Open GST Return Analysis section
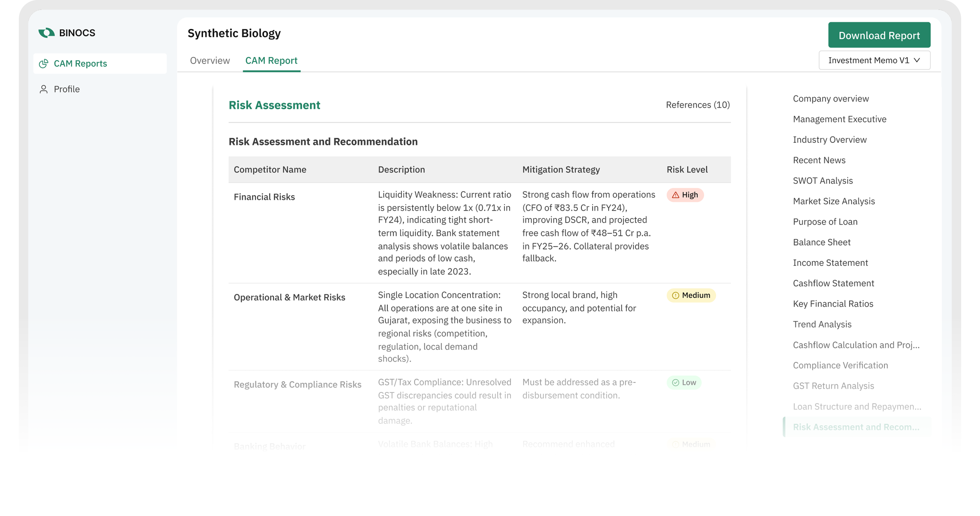Image resolution: width=980 pixels, height=516 pixels. tap(833, 386)
